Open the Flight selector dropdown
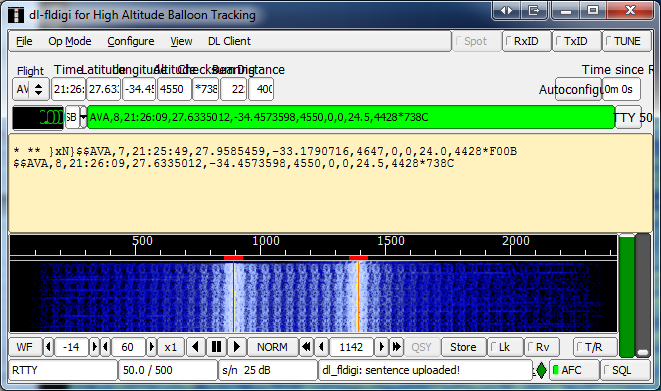Viewport: 661px width, 391px height. click(38, 89)
